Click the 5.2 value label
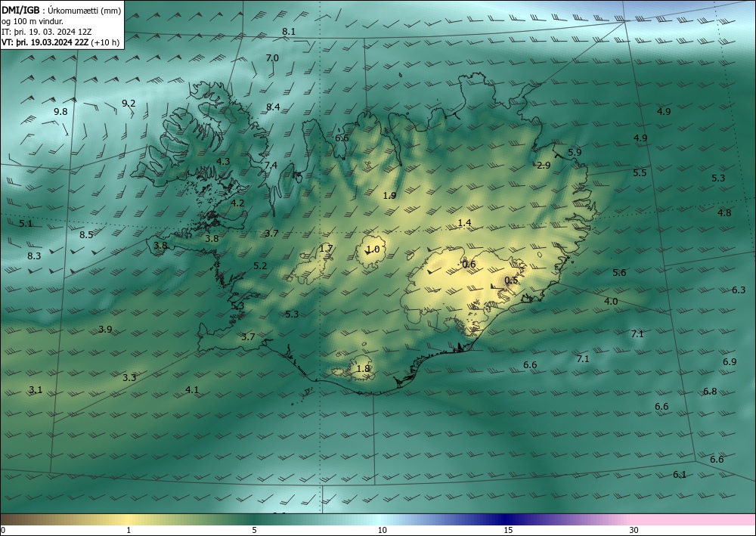756x536 pixels. 260,266
